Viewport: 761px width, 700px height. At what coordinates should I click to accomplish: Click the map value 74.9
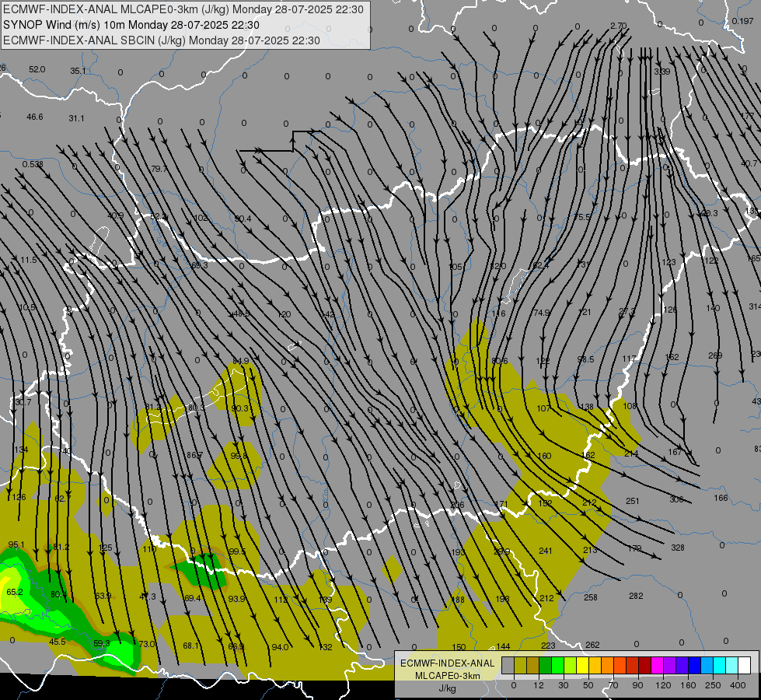pos(542,313)
